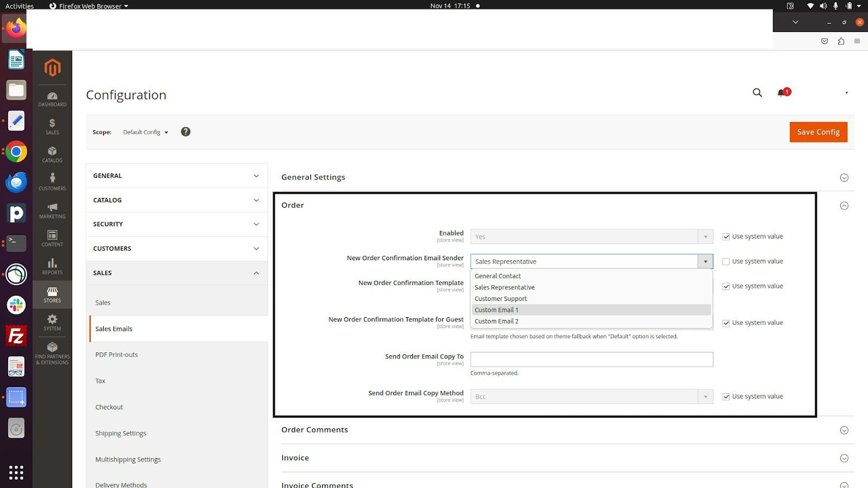Uncheck Use system value for Enabled

[726, 236]
